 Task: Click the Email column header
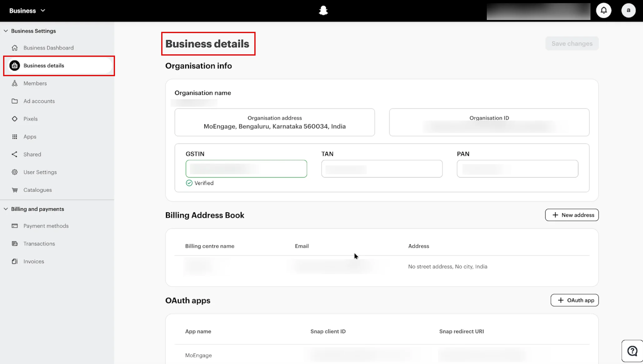[x=302, y=246]
